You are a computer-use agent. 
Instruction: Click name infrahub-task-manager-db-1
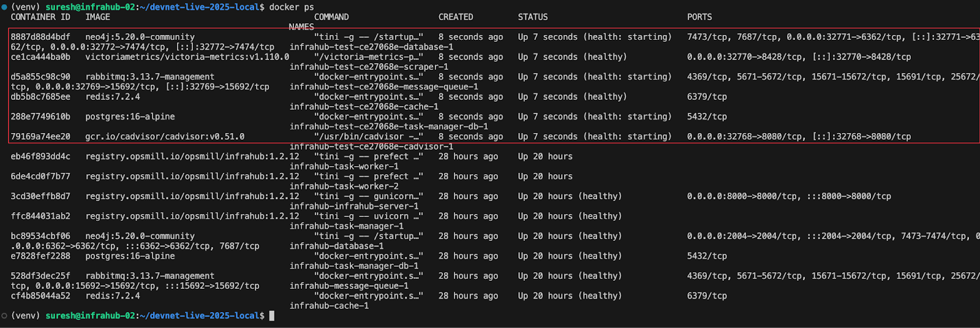[354, 266]
